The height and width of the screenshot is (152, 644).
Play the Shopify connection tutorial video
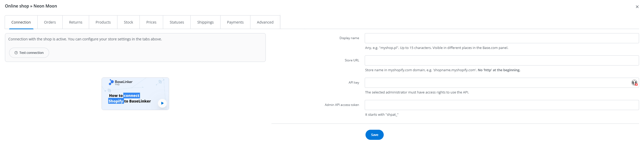coord(162,103)
